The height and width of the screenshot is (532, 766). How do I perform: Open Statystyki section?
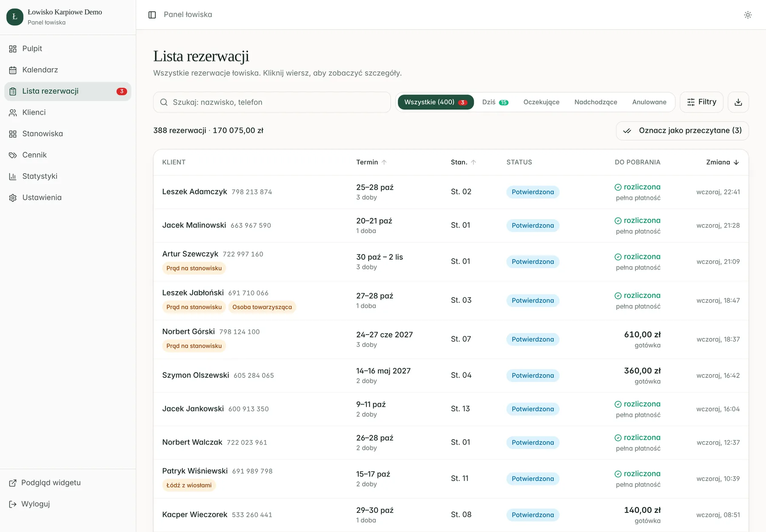pyautogui.click(x=68, y=176)
